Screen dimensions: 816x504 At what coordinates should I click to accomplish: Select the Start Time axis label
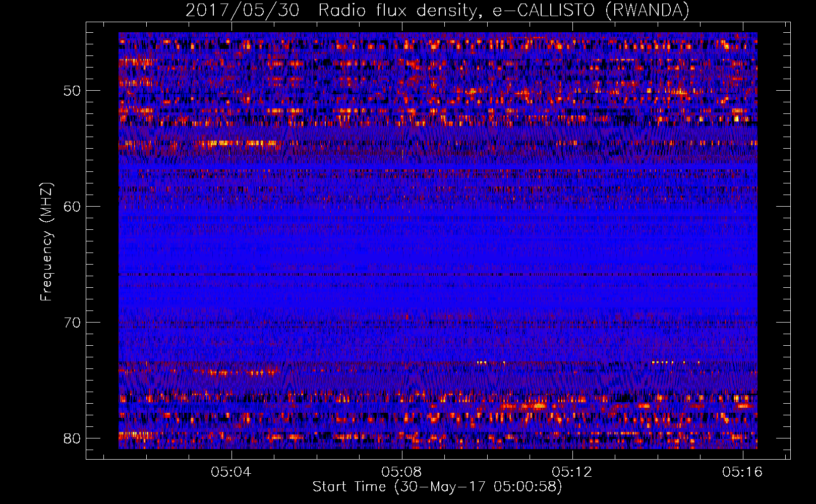437,487
